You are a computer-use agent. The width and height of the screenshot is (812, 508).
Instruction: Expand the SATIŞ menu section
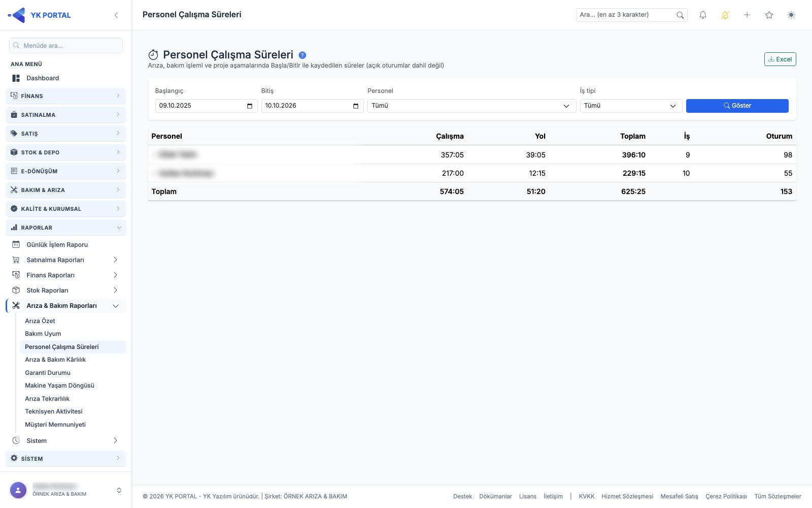66,134
